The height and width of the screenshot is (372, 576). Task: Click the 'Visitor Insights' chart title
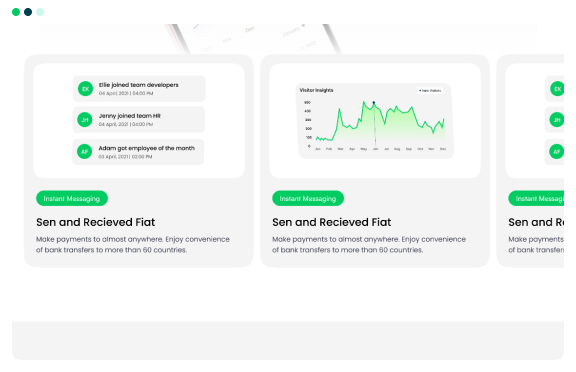tap(316, 90)
